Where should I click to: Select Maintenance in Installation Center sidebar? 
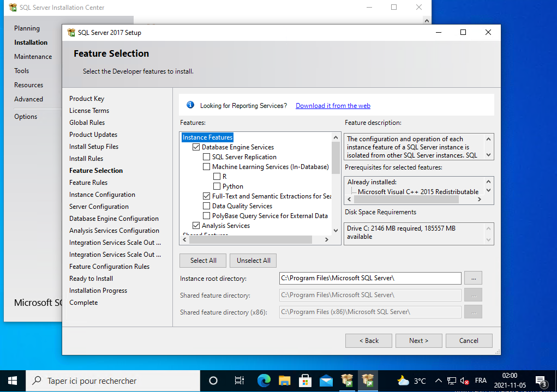click(x=33, y=57)
